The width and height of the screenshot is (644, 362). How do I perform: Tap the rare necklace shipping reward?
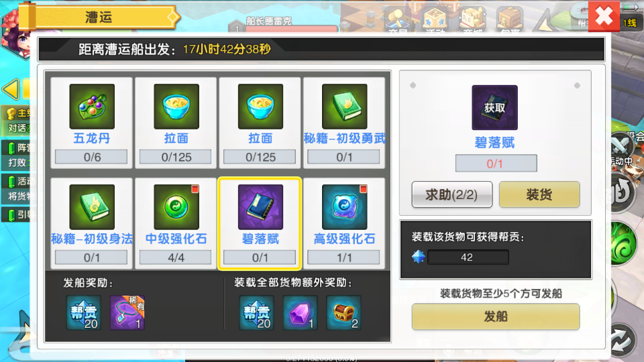point(127,313)
